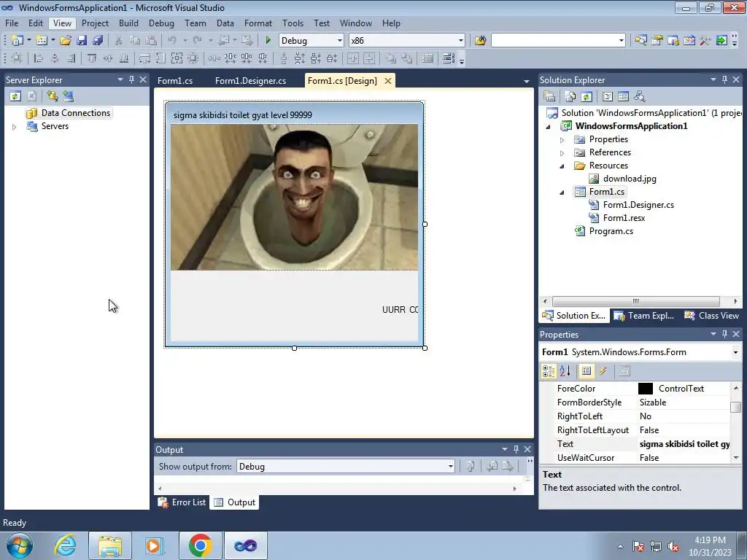Click the Align Tops layout icon
Screen dimensions: 747x560
[91, 58]
